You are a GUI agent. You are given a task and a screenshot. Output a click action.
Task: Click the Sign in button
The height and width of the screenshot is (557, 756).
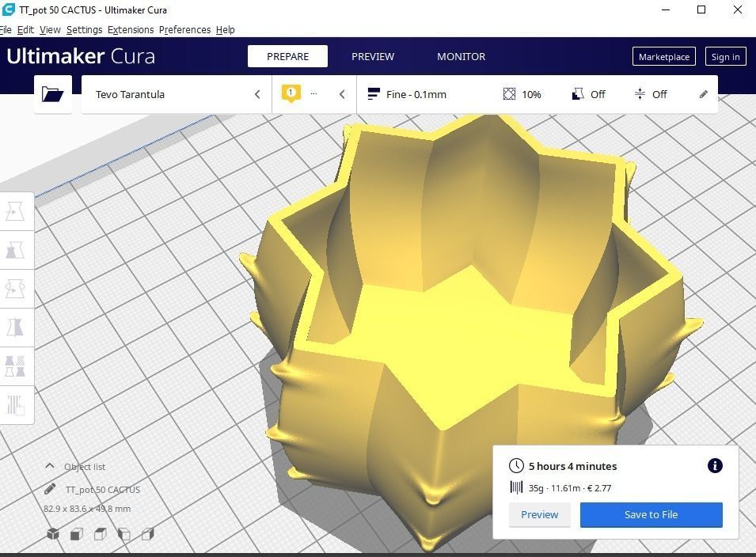tap(725, 57)
